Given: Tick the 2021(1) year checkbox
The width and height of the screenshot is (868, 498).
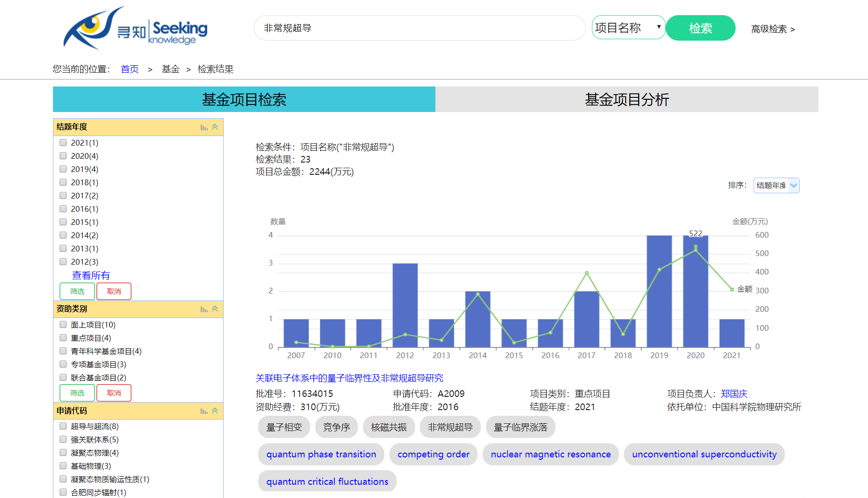Looking at the screenshot, I should (63, 142).
